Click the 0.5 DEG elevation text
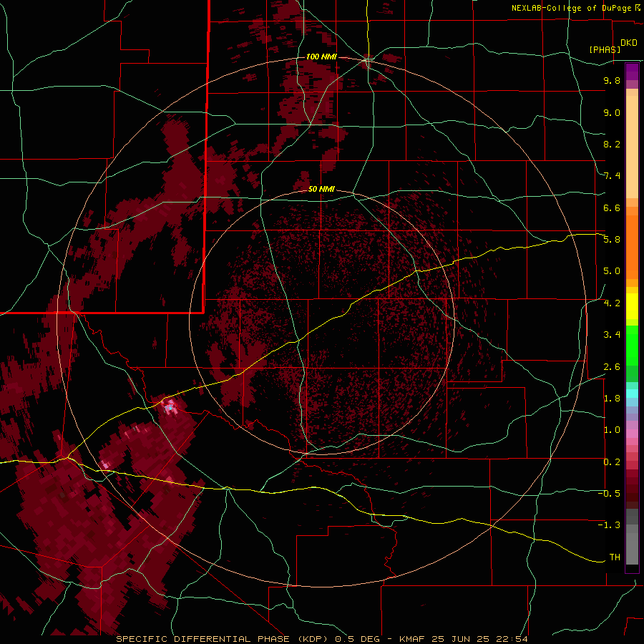This screenshot has width=644, height=644. pyautogui.click(x=357, y=639)
